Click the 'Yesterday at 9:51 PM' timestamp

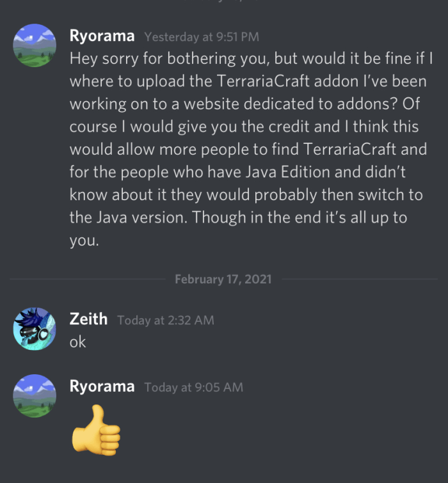click(x=202, y=37)
